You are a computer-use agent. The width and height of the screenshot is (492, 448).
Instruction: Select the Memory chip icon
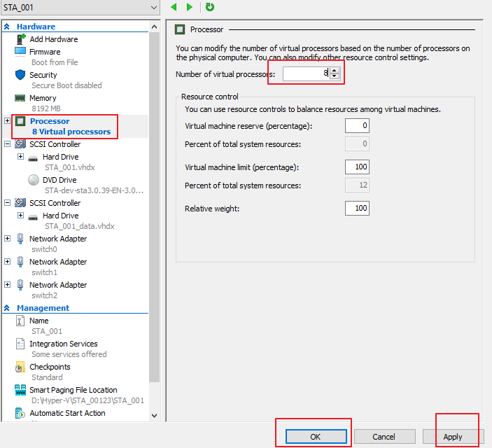[20, 98]
